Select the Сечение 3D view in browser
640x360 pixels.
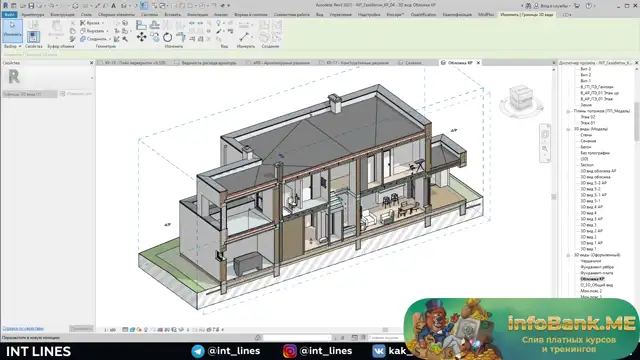[588, 141]
